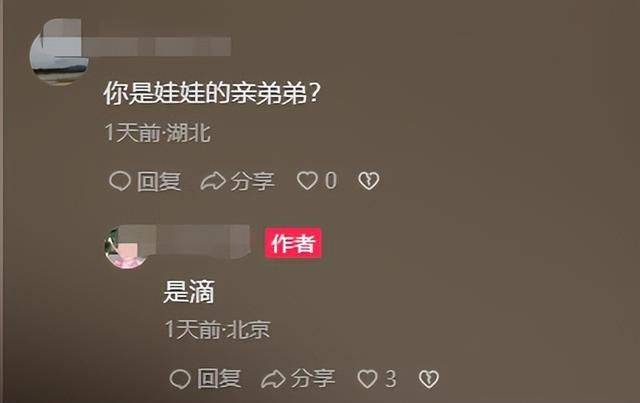
Task: Click share arrow icon on Hubei comment
Action: pyautogui.click(x=213, y=181)
